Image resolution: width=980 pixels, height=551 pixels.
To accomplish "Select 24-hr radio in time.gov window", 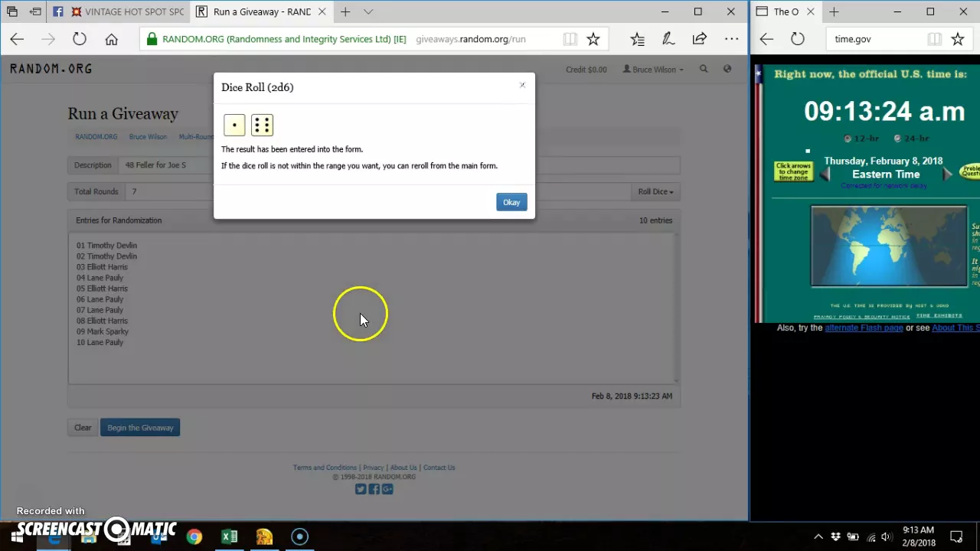I will coord(897,139).
